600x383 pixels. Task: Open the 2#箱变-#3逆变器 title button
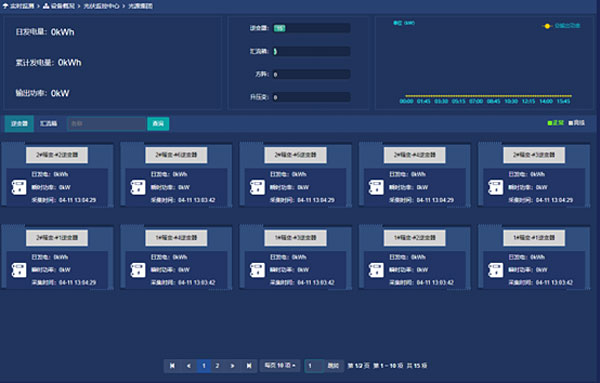(x=534, y=155)
